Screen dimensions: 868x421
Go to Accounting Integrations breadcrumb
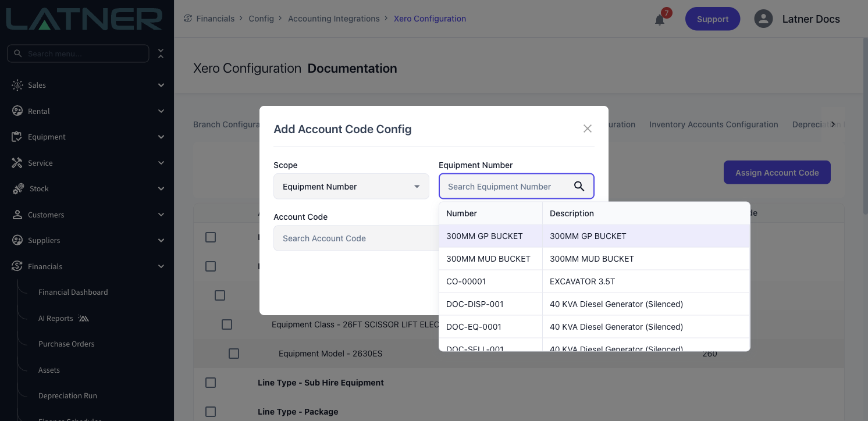click(x=334, y=19)
